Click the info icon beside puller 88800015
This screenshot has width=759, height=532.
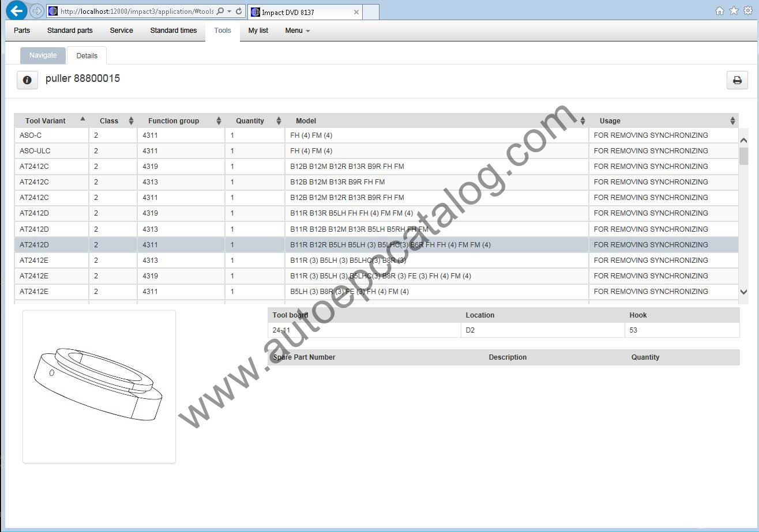(27, 80)
